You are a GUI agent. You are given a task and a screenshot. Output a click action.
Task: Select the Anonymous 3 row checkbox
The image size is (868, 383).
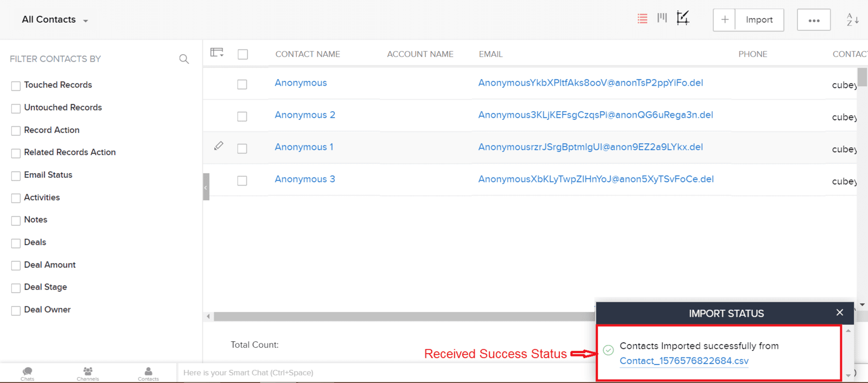click(242, 180)
